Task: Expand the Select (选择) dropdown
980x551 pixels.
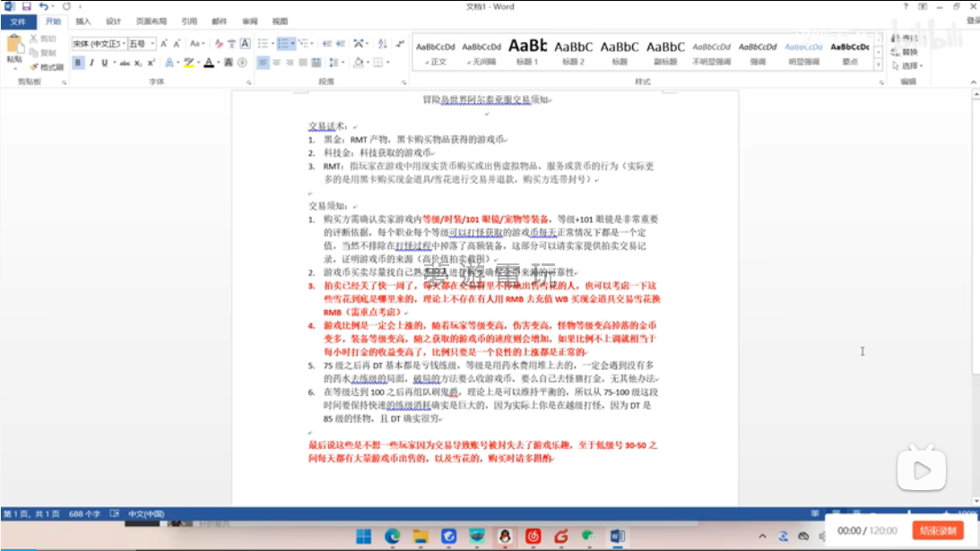Action: 909,65
